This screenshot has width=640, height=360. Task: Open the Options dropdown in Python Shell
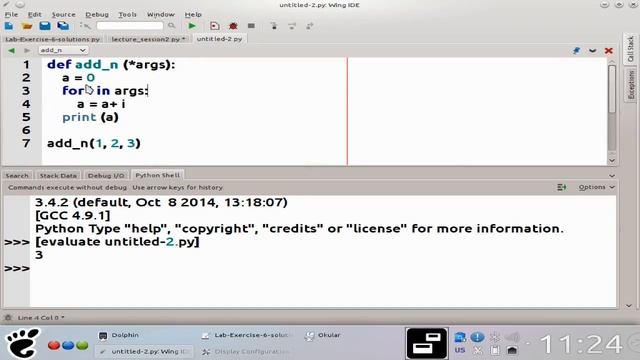(596, 187)
